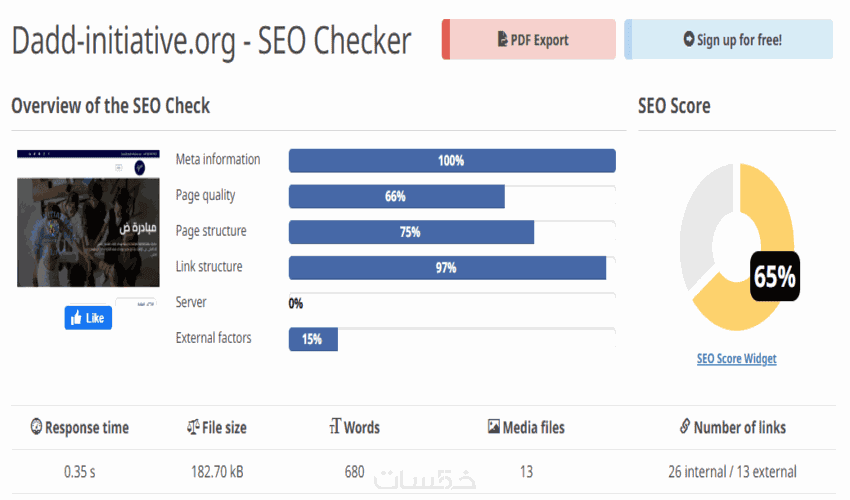This screenshot has height=500, width=850.
Task: Click the File size scale icon
Action: [x=193, y=427]
